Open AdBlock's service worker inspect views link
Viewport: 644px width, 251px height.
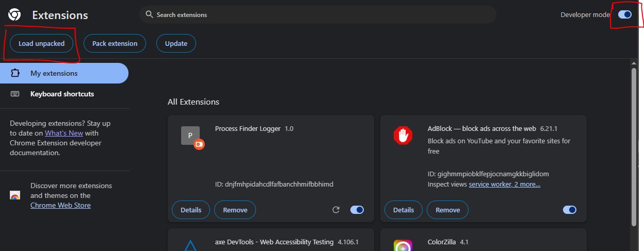(x=505, y=184)
